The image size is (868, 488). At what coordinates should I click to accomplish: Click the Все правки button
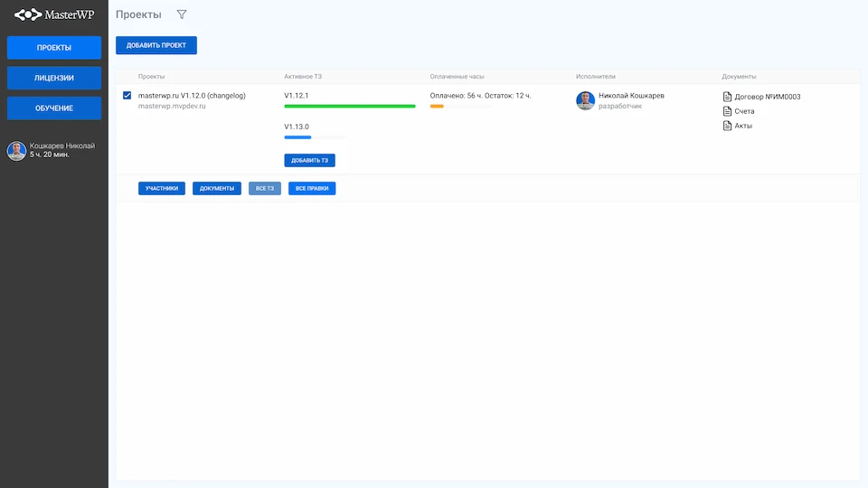(x=312, y=189)
